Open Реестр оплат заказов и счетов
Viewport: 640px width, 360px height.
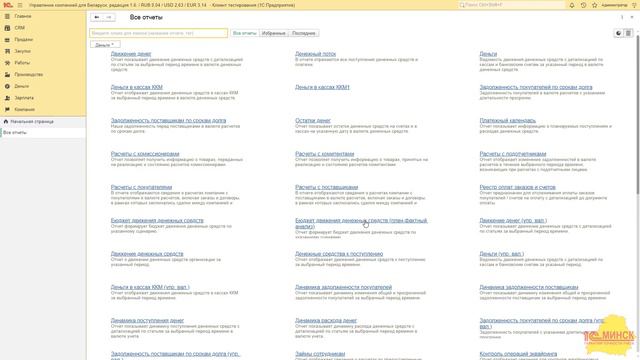518,187
